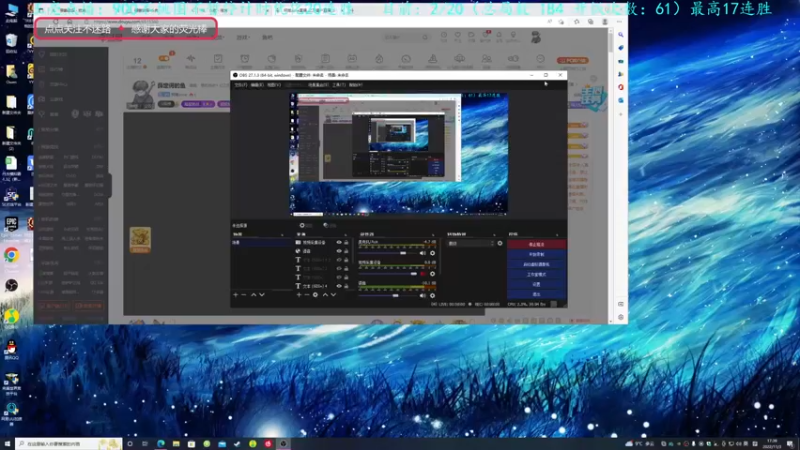Screen dimensions: 800x450
Task: Move the selected scene up
Action: click(x=253, y=295)
